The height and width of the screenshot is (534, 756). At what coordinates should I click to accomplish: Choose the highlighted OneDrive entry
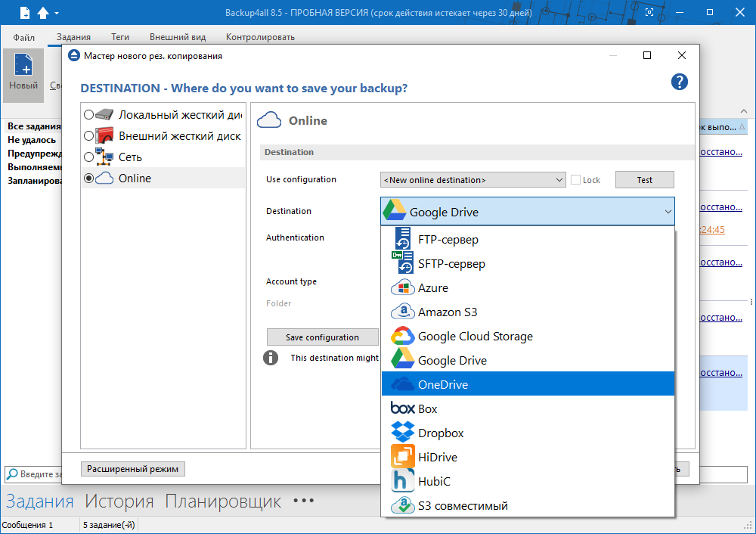[x=528, y=384]
